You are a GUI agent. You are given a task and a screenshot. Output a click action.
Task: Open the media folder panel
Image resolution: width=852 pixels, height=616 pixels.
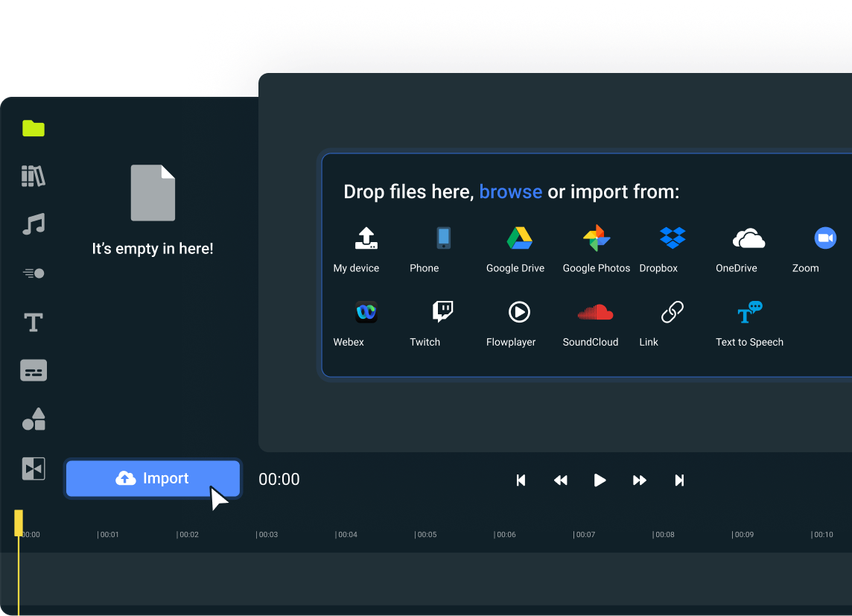click(x=33, y=128)
